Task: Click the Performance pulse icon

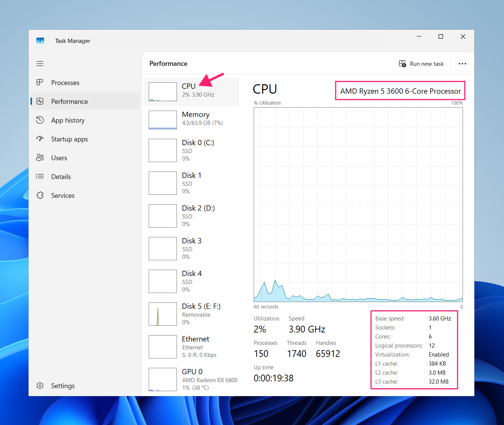Action: pyautogui.click(x=40, y=101)
